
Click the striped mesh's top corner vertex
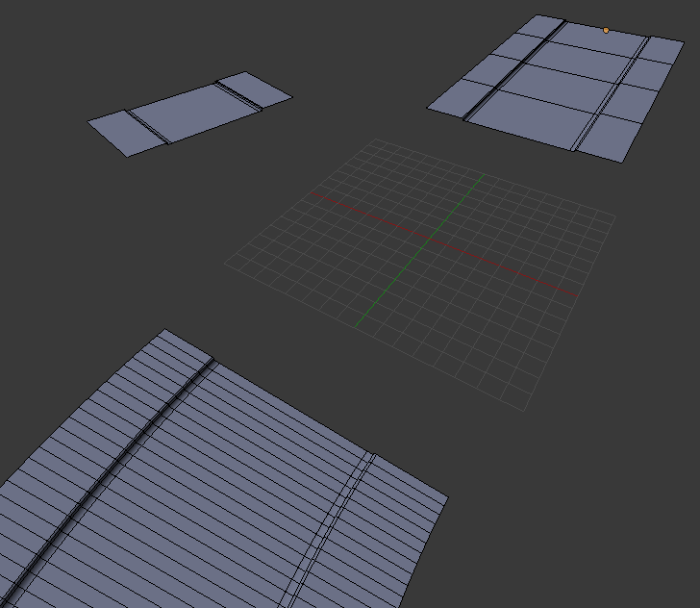pos(164,329)
